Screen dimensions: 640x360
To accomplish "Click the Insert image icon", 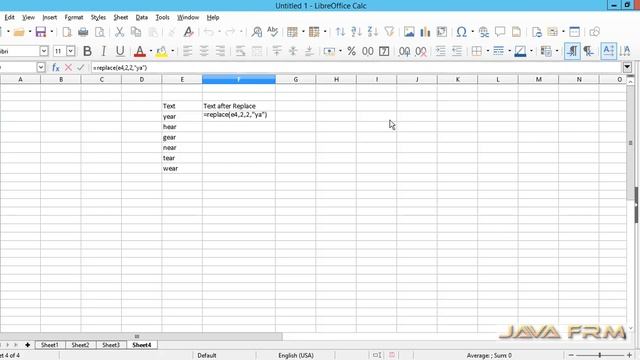I will pyautogui.click(x=409, y=32).
